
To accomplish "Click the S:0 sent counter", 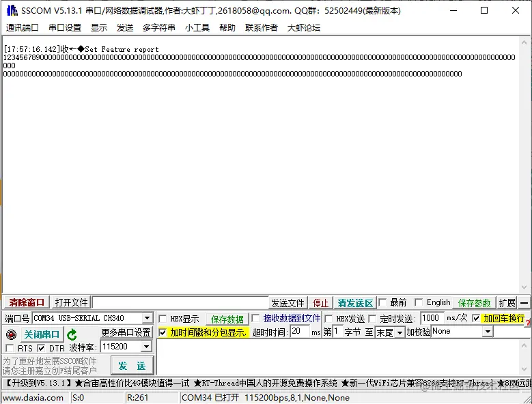I will coord(79,398).
